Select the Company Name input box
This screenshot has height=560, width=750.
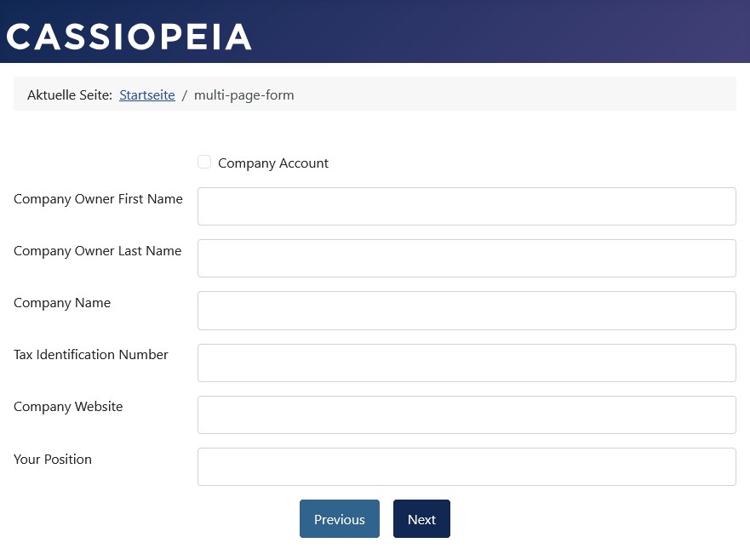click(467, 310)
